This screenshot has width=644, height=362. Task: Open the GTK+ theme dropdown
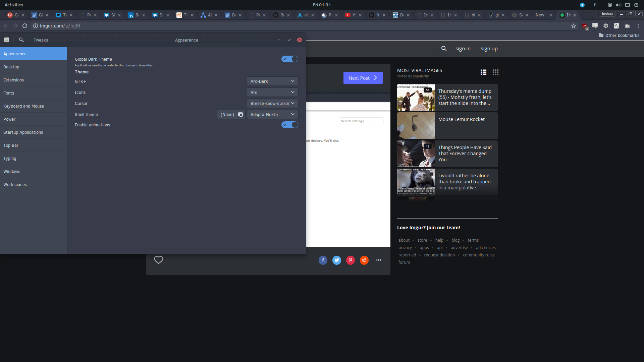pyautogui.click(x=272, y=81)
